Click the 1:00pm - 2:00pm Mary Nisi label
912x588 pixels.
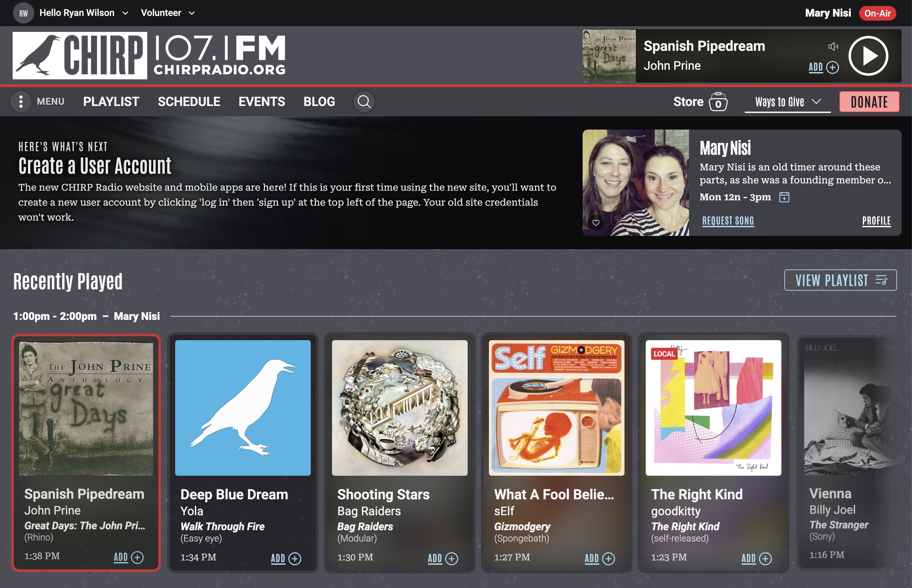pos(86,316)
